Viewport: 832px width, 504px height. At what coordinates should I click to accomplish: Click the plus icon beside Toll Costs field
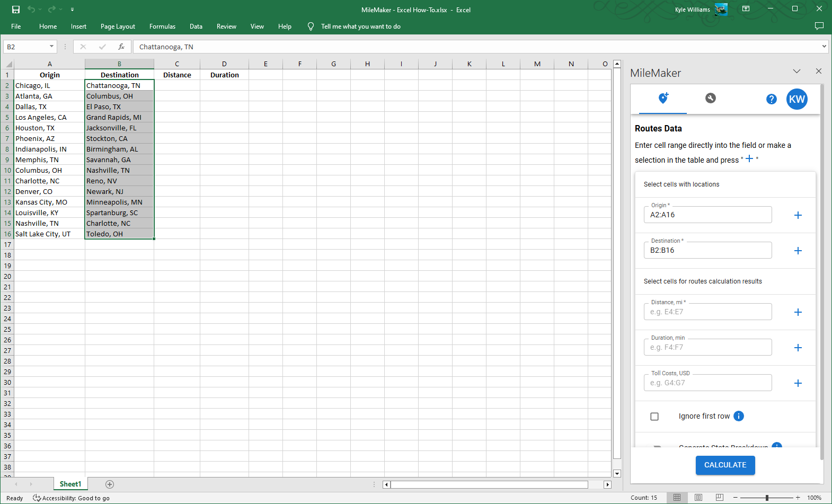click(798, 383)
